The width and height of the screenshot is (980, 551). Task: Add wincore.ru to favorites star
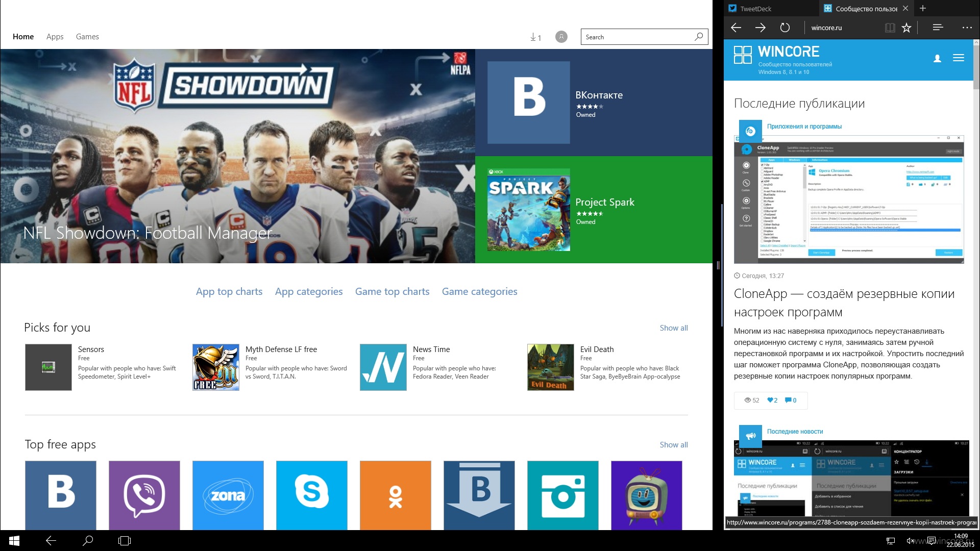point(906,28)
